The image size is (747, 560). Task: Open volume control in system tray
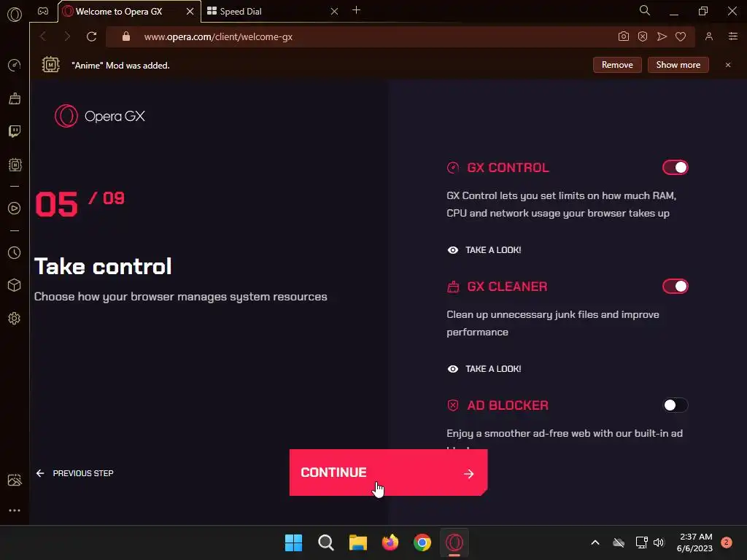click(659, 542)
